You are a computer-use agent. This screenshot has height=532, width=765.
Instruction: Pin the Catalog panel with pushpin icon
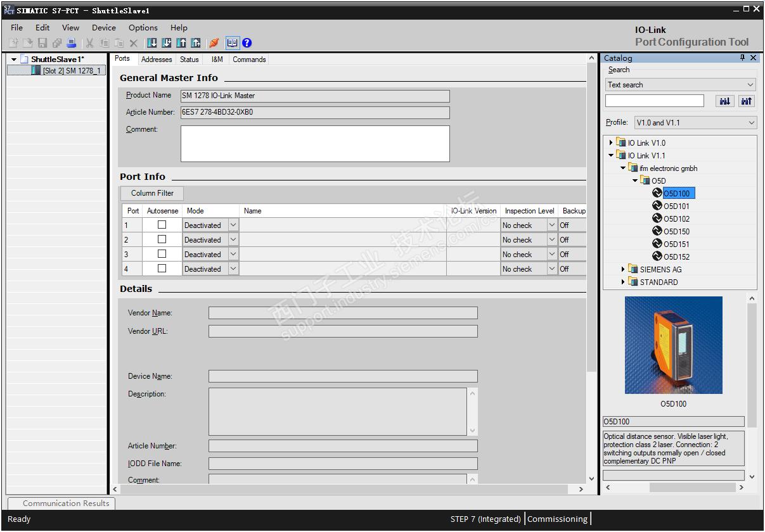[x=742, y=58]
